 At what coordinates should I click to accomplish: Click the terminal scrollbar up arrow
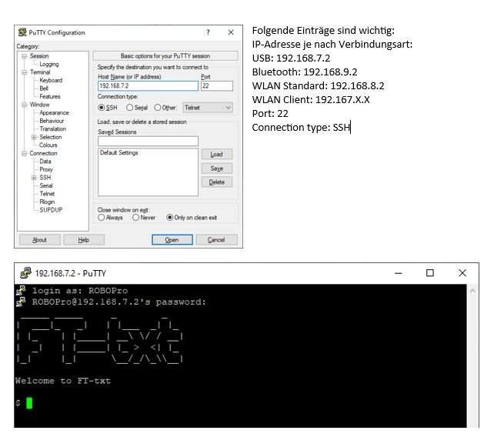[x=472, y=291]
